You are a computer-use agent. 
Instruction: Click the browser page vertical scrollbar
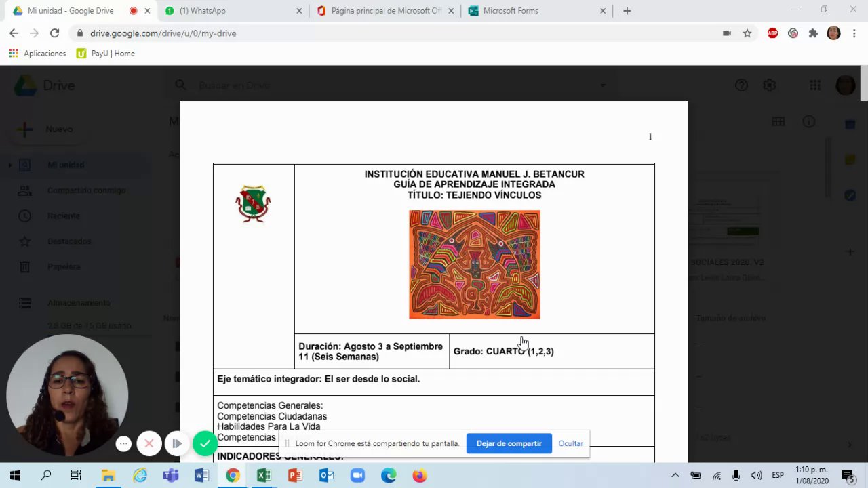864,84
